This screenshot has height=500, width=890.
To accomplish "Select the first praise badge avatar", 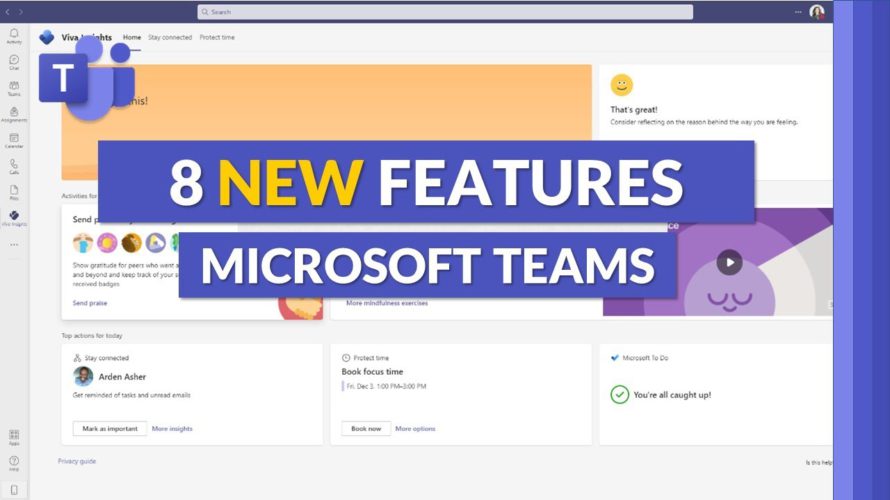I will point(83,243).
